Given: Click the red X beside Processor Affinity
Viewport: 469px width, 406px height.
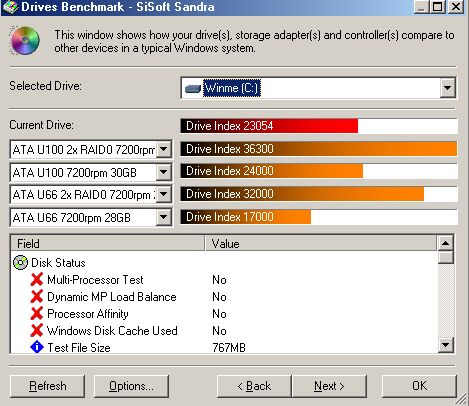Looking at the screenshot, I should click(x=37, y=313).
